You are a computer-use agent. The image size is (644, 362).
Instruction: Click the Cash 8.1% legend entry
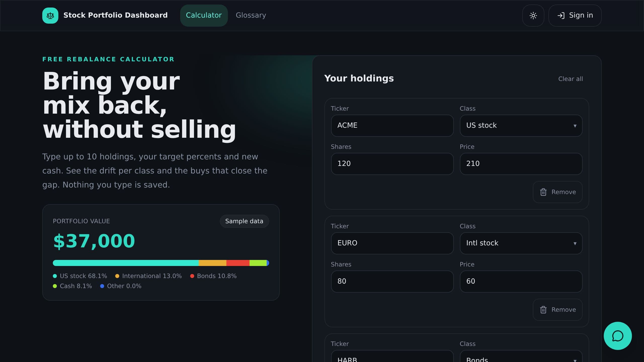coord(72,286)
